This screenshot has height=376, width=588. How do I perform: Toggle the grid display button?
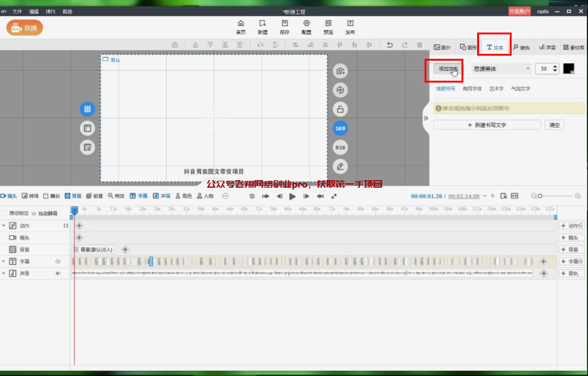click(x=87, y=109)
